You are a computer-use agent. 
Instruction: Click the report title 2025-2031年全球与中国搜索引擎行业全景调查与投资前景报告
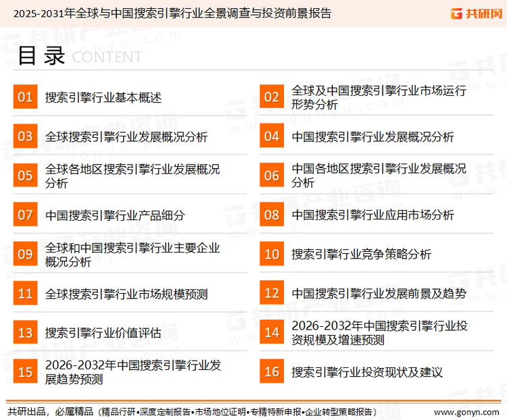(x=172, y=14)
